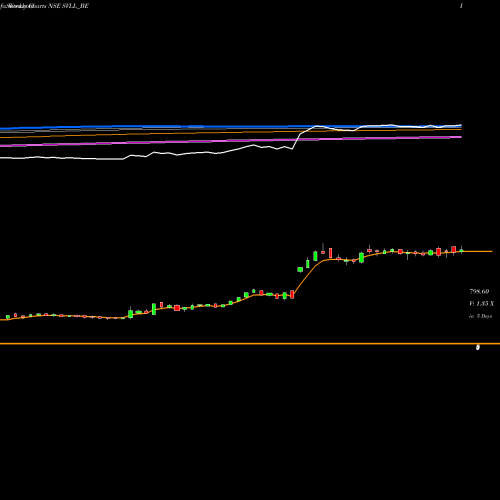Click the 'in 5 Days' label
Viewport: 500px width, 500px height.
coord(480,316)
